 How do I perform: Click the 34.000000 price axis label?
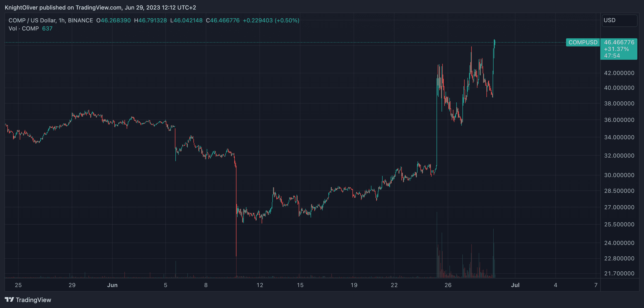619,137
